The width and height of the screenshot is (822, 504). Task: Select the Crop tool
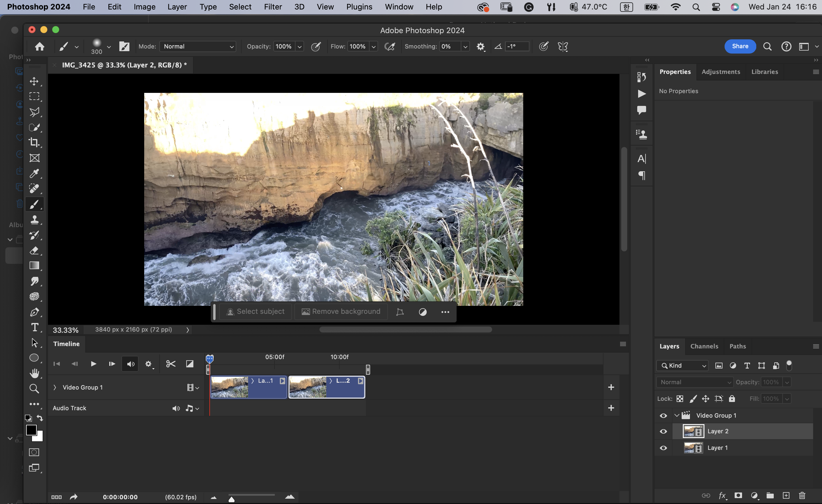point(34,142)
